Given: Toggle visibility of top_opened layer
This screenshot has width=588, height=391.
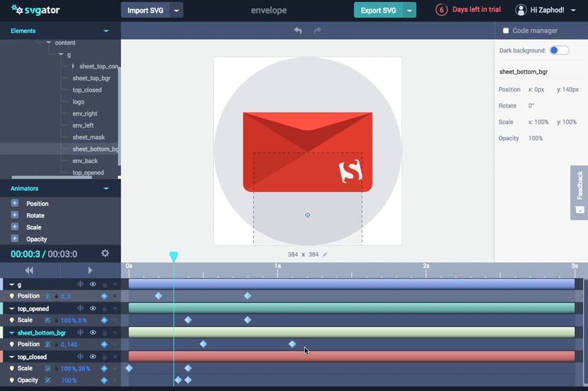Looking at the screenshot, I should pos(93,308).
